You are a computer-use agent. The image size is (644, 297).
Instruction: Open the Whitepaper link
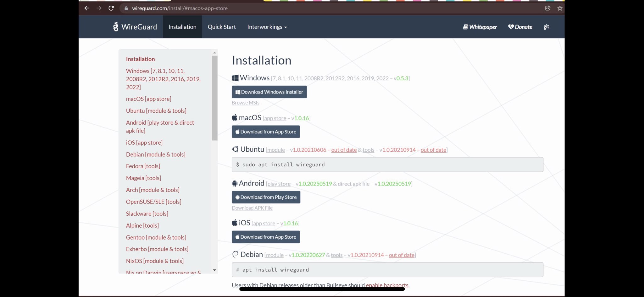480,27
